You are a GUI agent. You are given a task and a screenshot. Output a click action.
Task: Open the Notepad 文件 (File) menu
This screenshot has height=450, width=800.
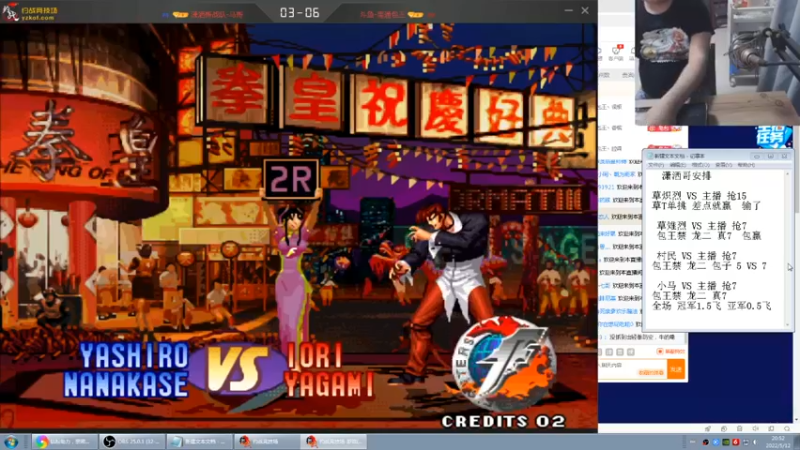coord(656,165)
